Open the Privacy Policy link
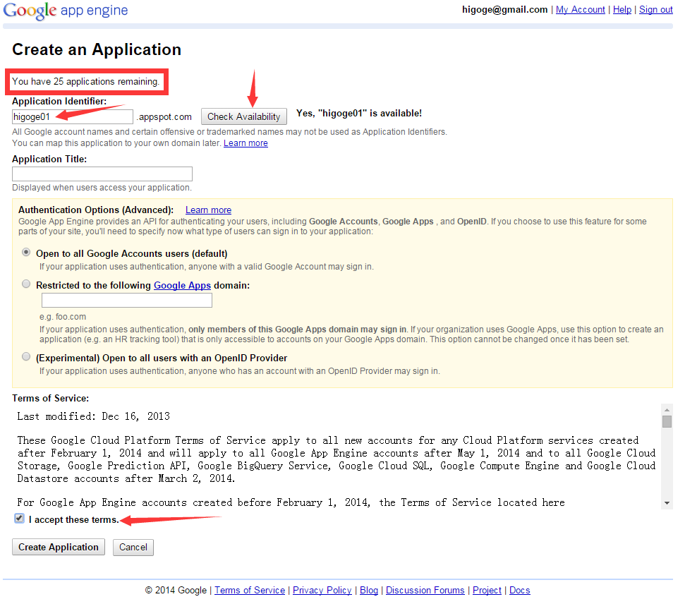This screenshot has height=616, width=697. click(x=322, y=590)
